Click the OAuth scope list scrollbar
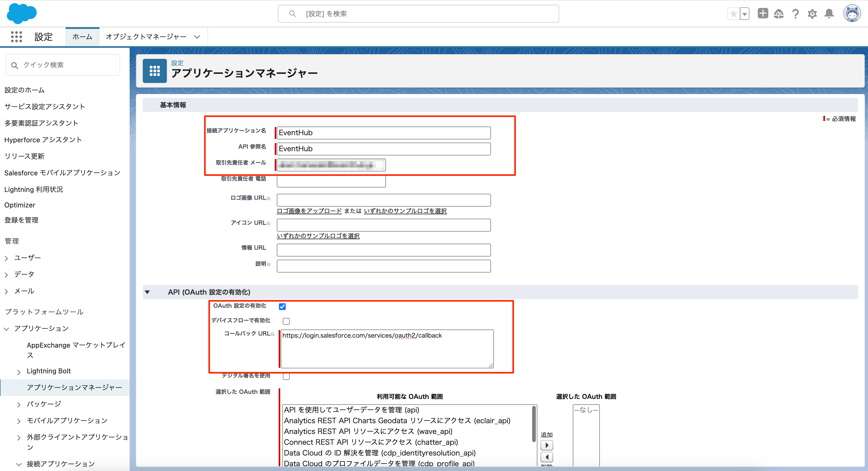The image size is (868, 471). (534, 424)
